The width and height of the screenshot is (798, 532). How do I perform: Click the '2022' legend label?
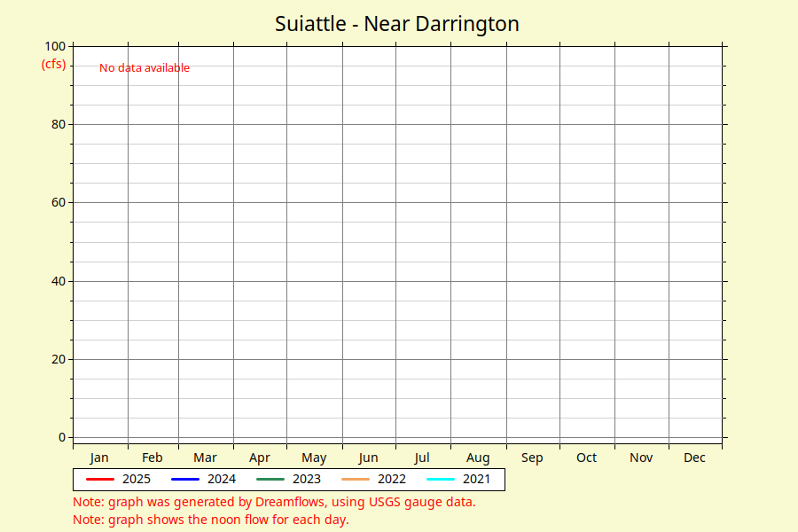tap(391, 479)
